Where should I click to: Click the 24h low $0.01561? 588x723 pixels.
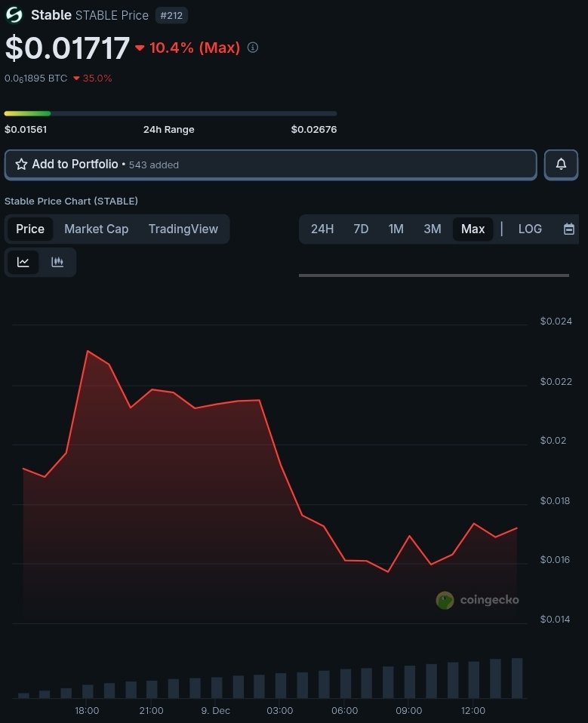(x=26, y=130)
